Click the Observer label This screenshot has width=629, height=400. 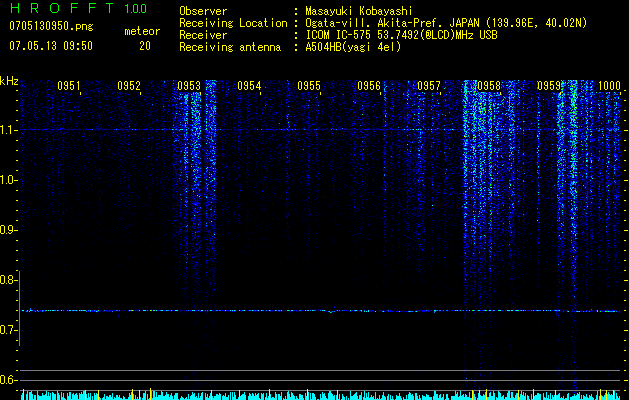[203, 11]
